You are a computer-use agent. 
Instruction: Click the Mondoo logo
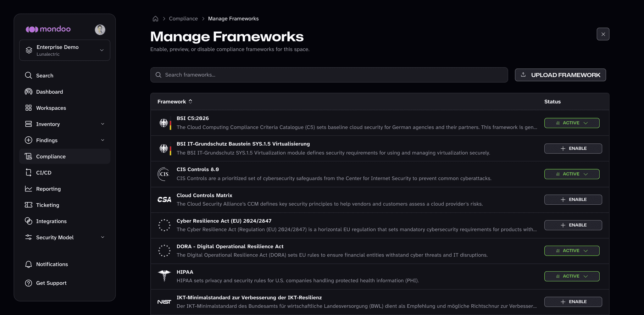(48, 29)
